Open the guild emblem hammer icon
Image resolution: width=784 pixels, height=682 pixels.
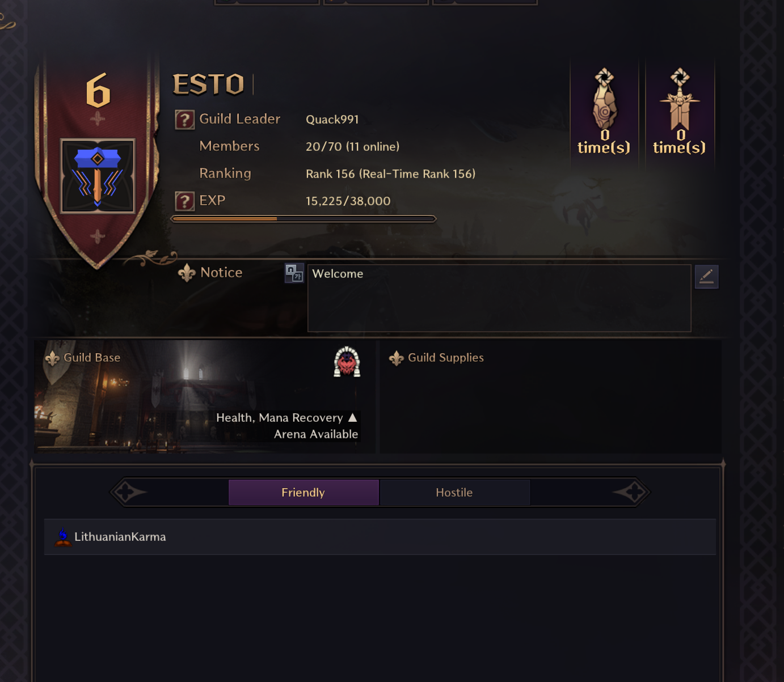[98, 176]
